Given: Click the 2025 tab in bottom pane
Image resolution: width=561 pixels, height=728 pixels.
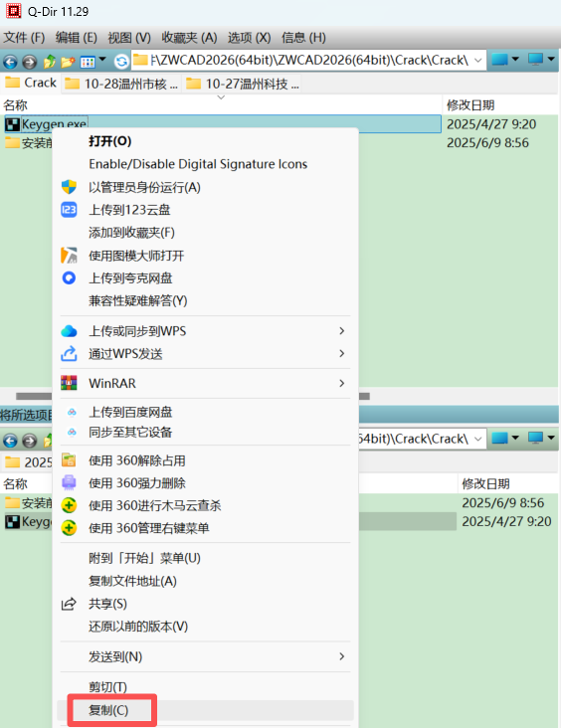Looking at the screenshot, I should [28, 462].
